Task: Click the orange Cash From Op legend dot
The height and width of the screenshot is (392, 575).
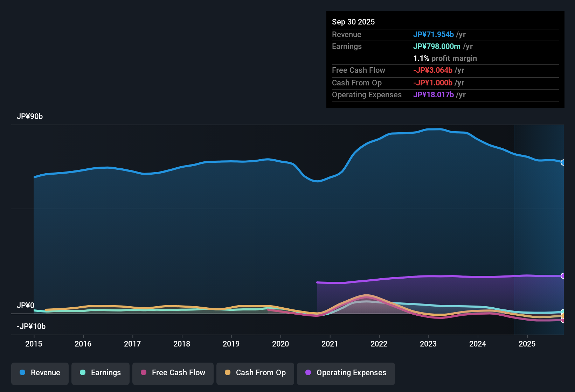Action: click(227, 373)
